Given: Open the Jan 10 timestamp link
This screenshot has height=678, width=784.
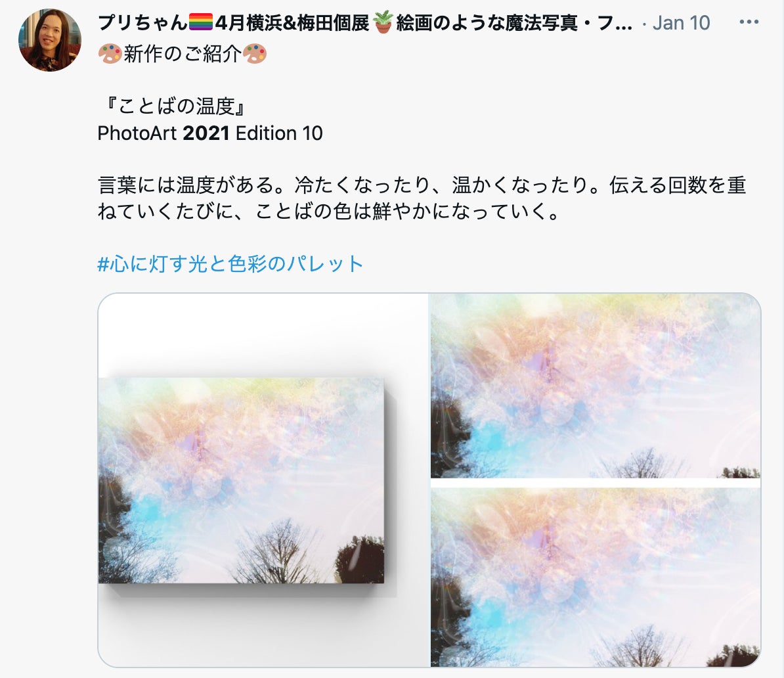Looking at the screenshot, I should pos(681,22).
